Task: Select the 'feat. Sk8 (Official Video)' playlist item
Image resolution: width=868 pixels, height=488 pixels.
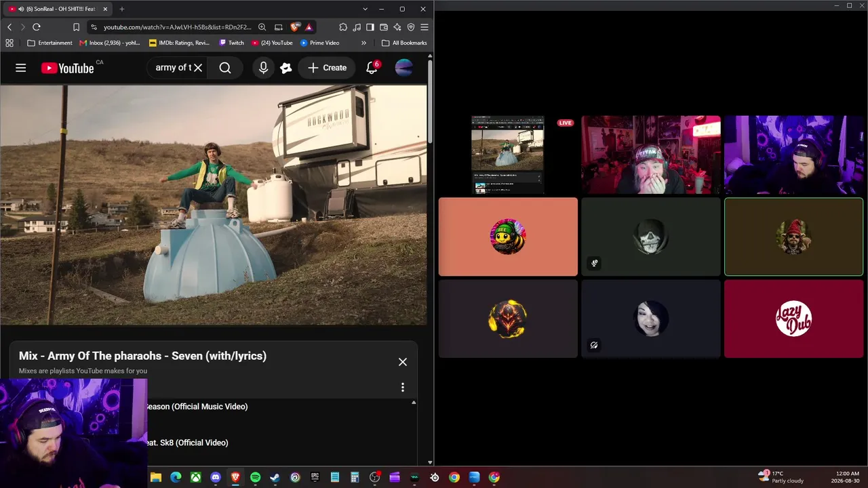Action: click(x=187, y=443)
